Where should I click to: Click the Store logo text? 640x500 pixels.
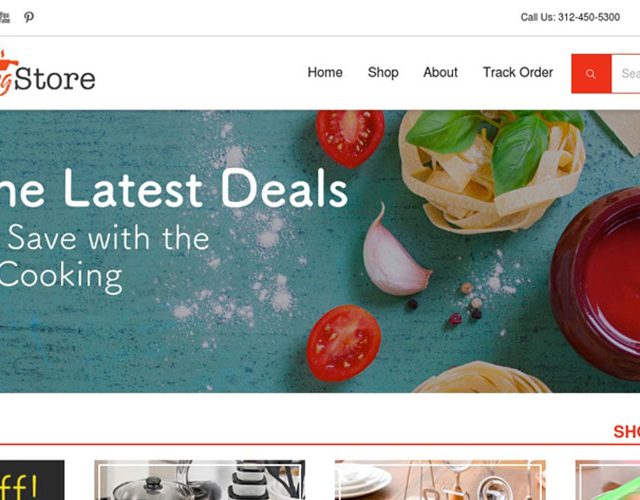pos(55,79)
